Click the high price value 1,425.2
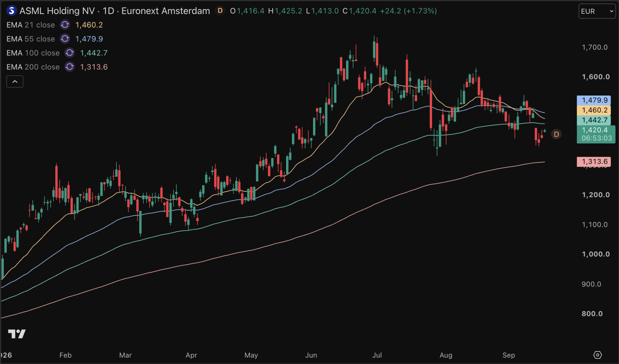 click(x=288, y=11)
